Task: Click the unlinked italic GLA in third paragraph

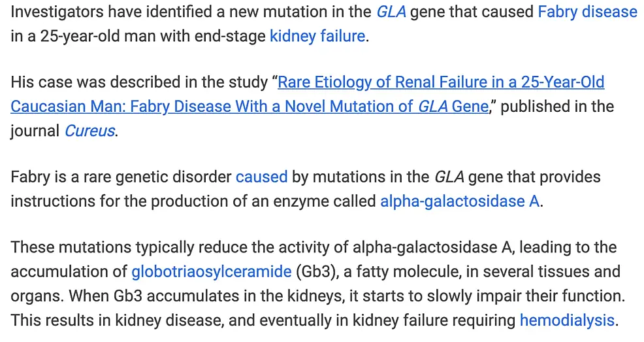Action: [x=449, y=177]
